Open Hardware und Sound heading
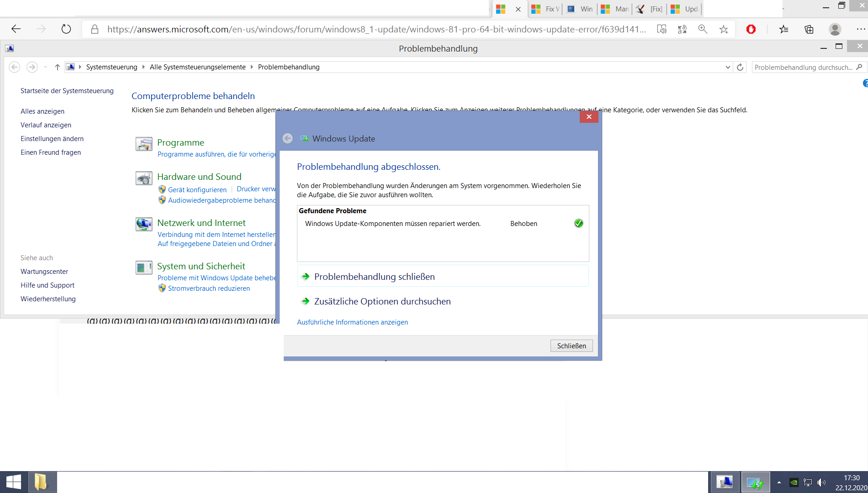Image resolution: width=868 pixels, height=493 pixels. tap(199, 177)
